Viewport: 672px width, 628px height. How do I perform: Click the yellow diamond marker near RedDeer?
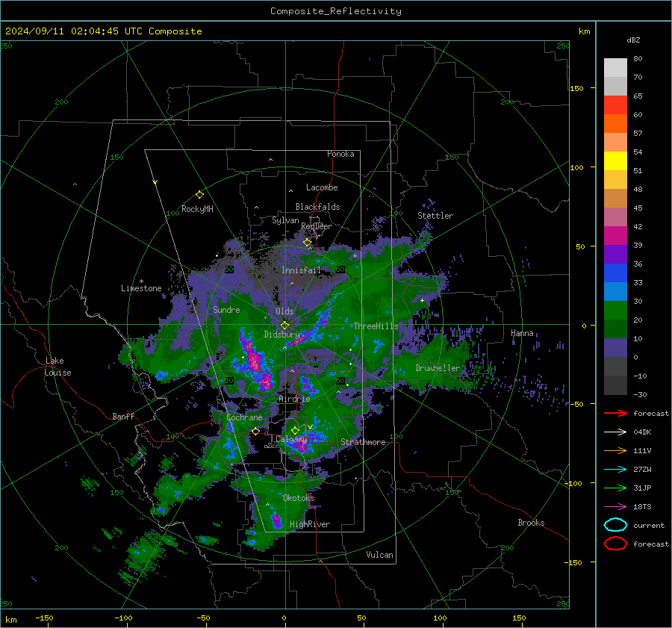(x=307, y=243)
